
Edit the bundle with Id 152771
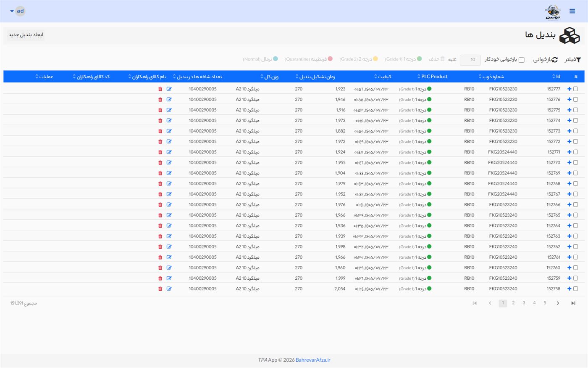point(169,152)
